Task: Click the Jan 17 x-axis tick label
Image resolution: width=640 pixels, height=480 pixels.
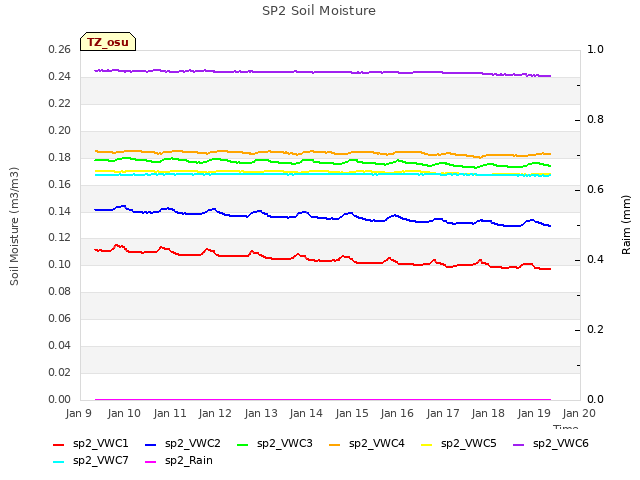Action: 443,413
